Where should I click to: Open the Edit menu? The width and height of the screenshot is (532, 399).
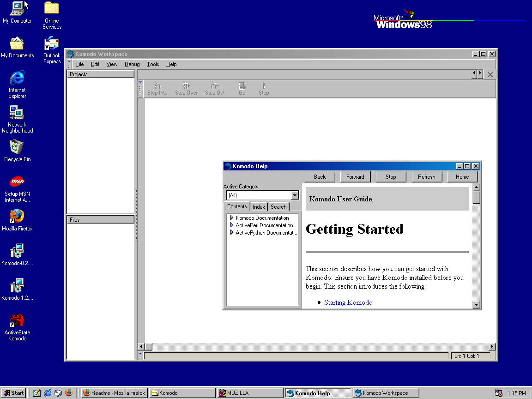click(x=95, y=64)
